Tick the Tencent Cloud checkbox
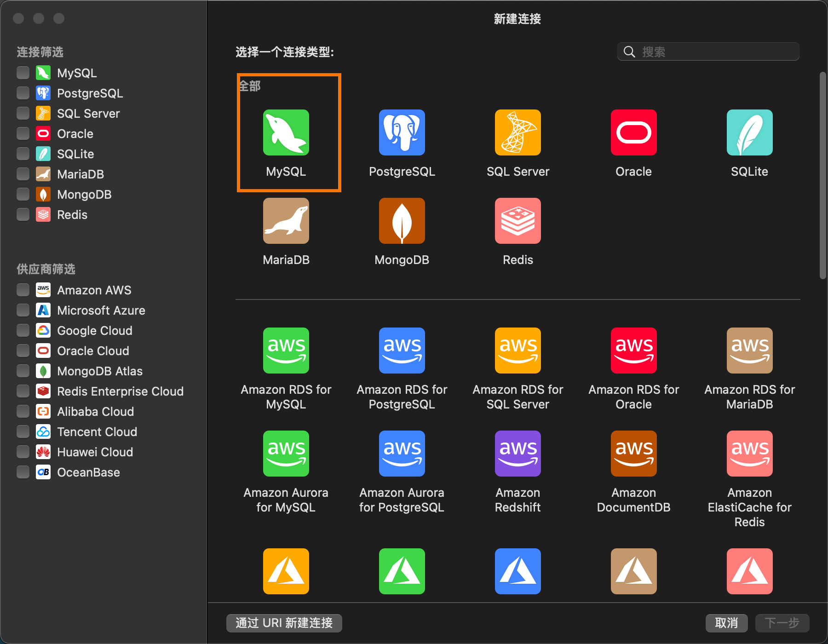The image size is (828, 644). (x=23, y=431)
